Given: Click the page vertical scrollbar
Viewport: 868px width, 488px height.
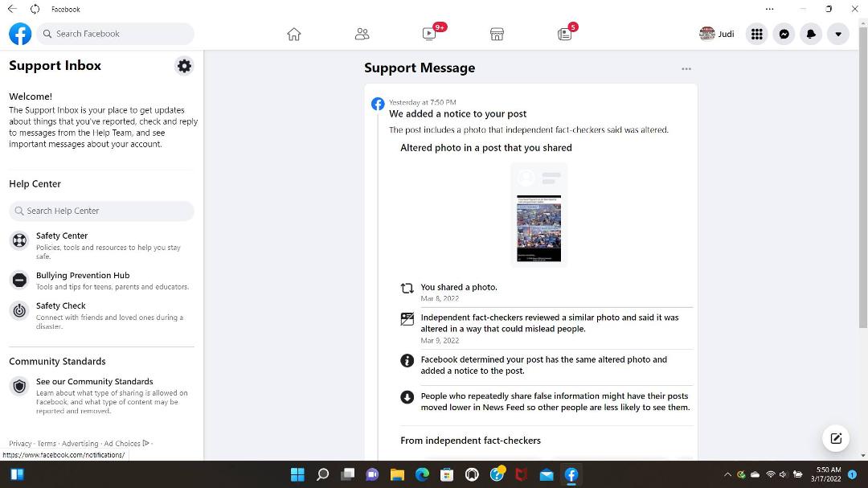Looking at the screenshot, I should (x=863, y=176).
